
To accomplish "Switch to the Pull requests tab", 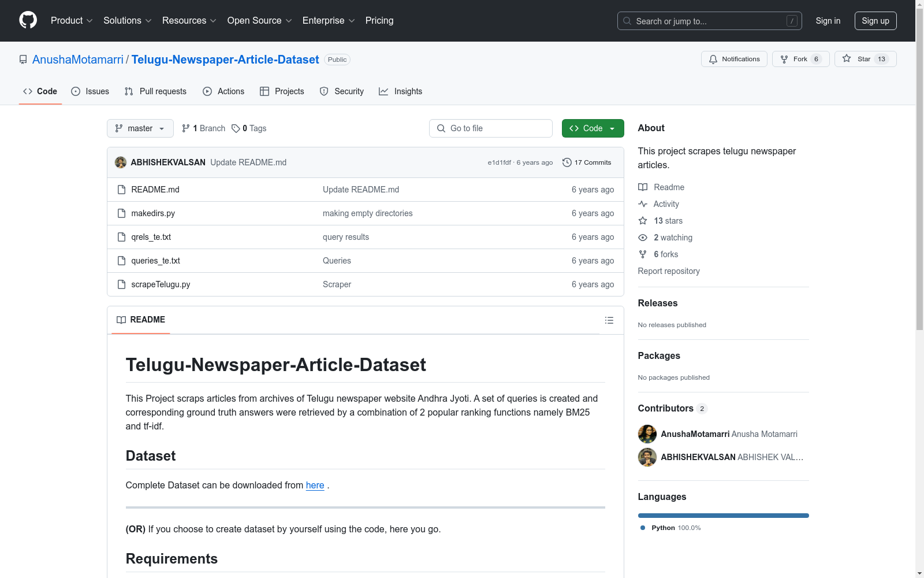I will click(x=155, y=91).
